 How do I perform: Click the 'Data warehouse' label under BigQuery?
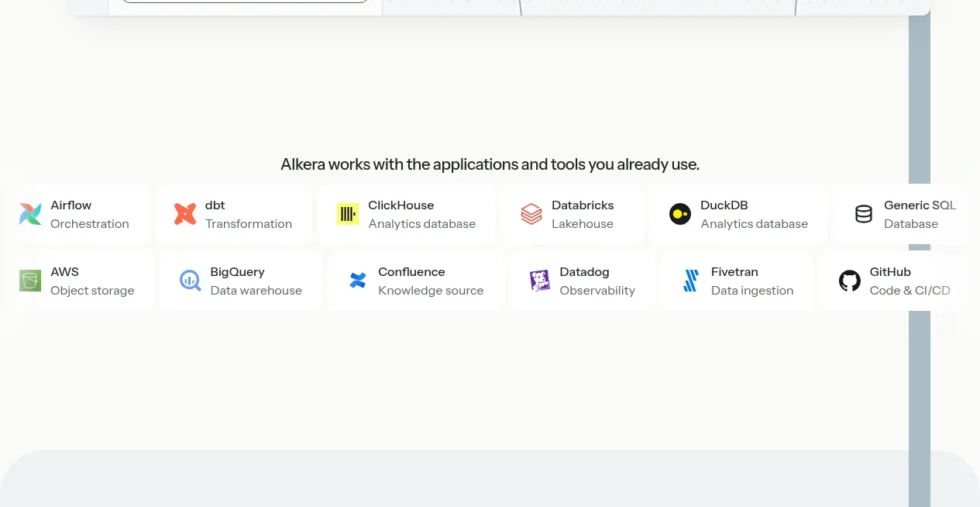click(256, 291)
